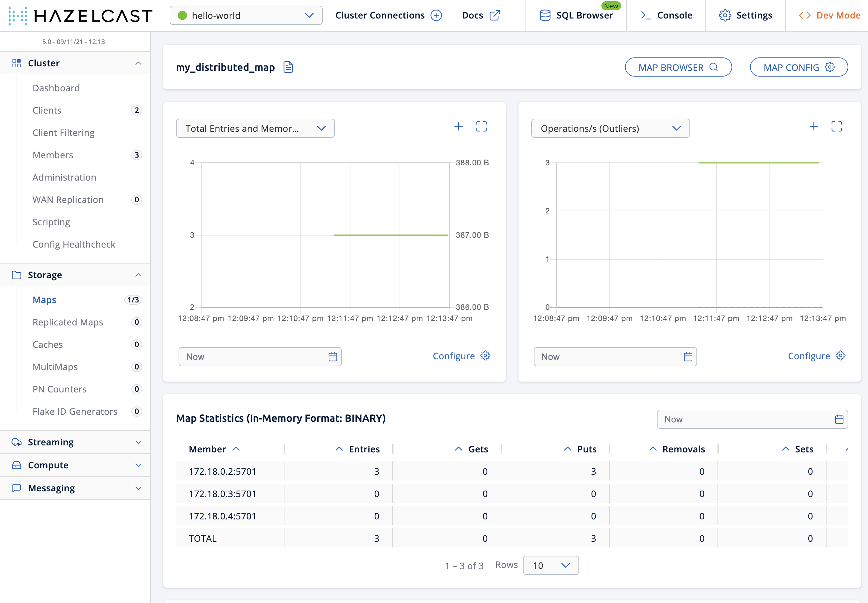This screenshot has width=868, height=603.
Task: Go to Dashboard
Action: [x=56, y=88]
